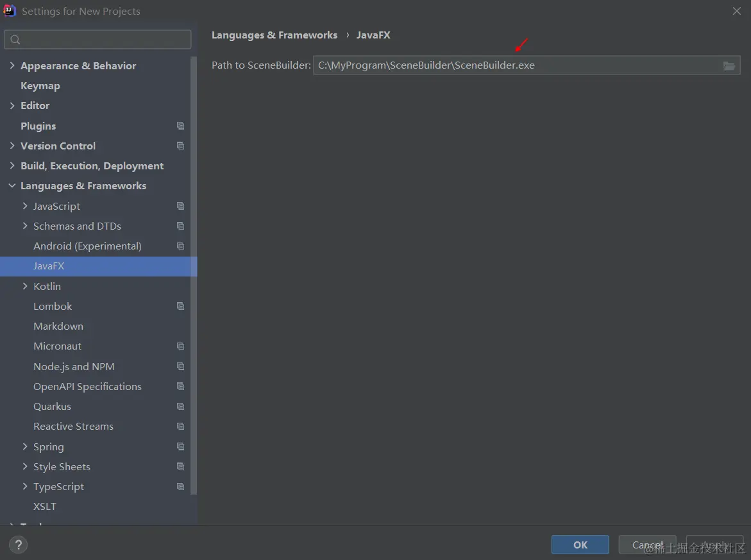Click the project-level icon beside Quarkus

(181, 406)
